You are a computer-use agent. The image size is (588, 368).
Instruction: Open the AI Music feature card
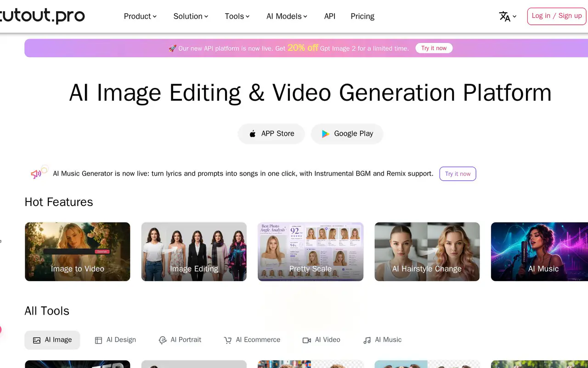tap(539, 252)
